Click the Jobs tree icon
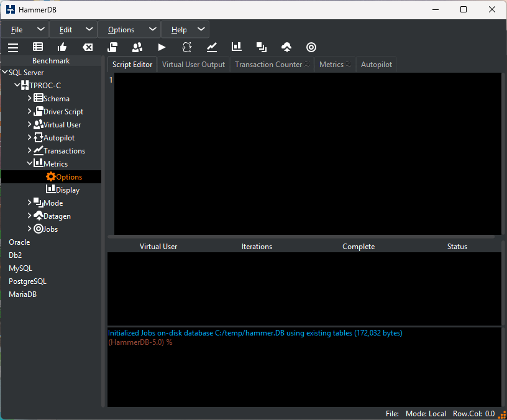Screen dimensions: 507x420 tap(39, 229)
